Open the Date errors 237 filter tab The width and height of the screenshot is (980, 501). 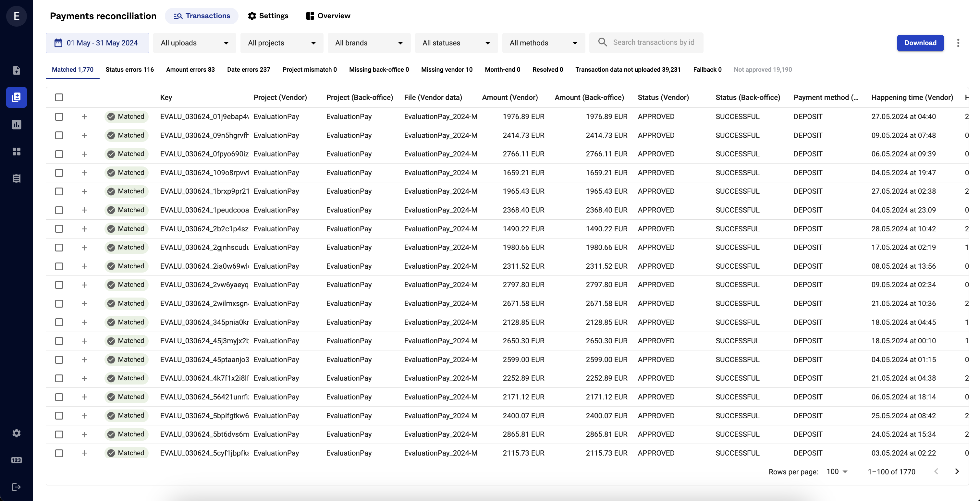(x=249, y=70)
